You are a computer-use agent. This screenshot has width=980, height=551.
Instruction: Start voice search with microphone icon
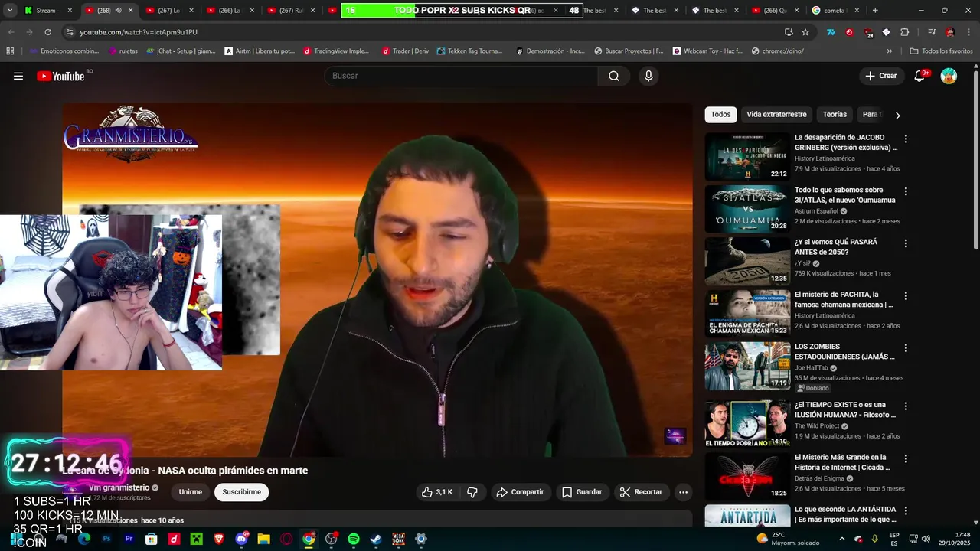(648, 76)
